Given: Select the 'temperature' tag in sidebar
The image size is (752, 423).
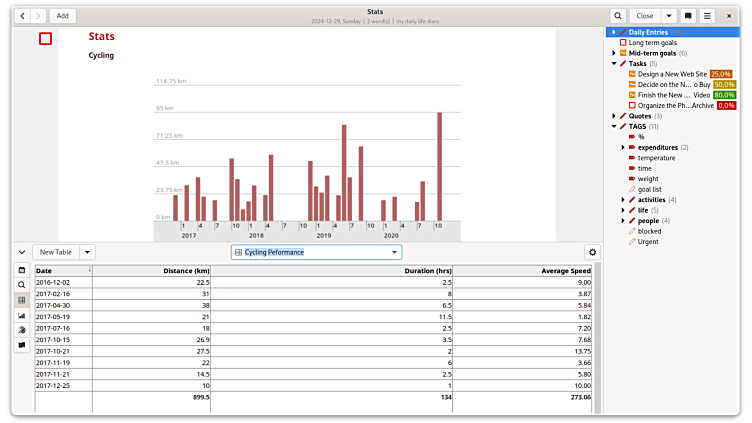Looking at the screenshot, I should (656, 157).
